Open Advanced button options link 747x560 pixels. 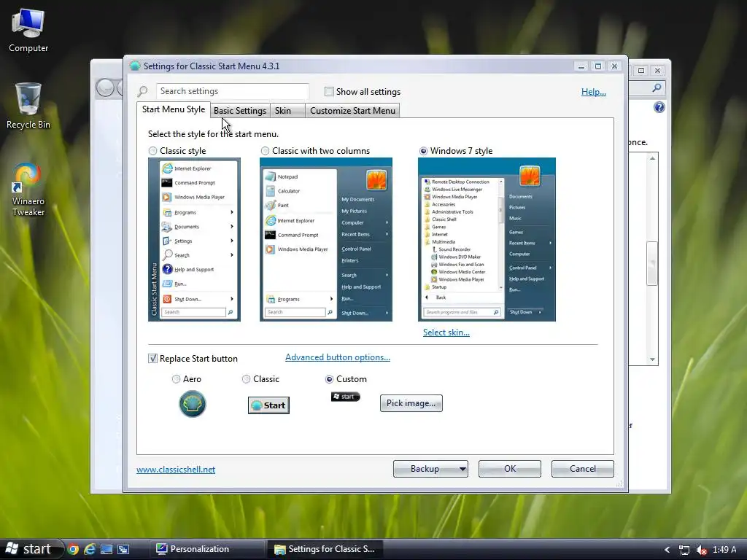point(338,357)
